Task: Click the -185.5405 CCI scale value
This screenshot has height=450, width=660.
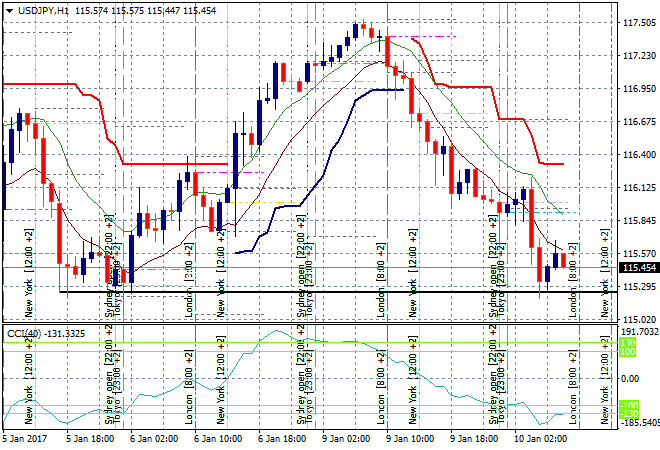Action: coord(638,424)
